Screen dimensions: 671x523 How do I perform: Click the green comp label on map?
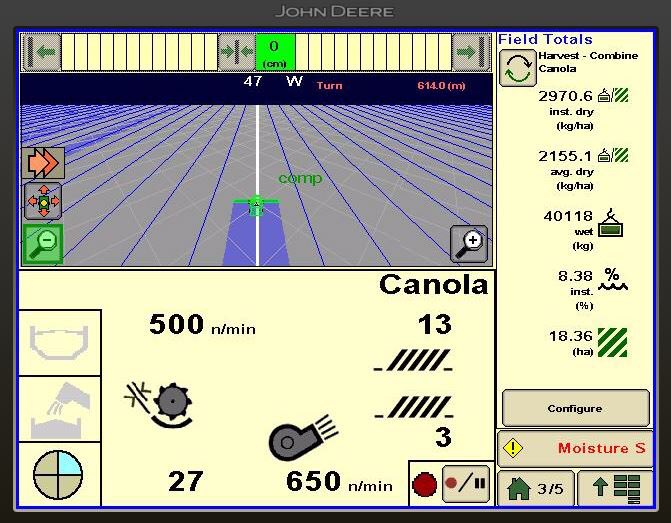pyautogui.click(x=300, y=178)
